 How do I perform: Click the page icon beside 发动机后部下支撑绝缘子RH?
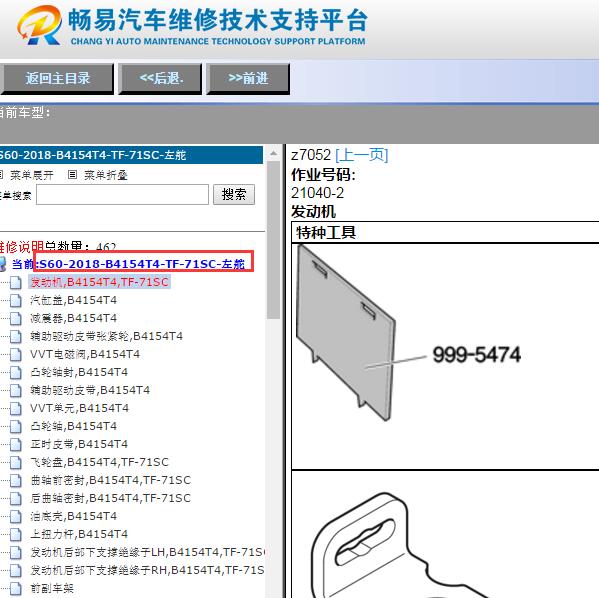pyautogui.click(x=16, y=570)
